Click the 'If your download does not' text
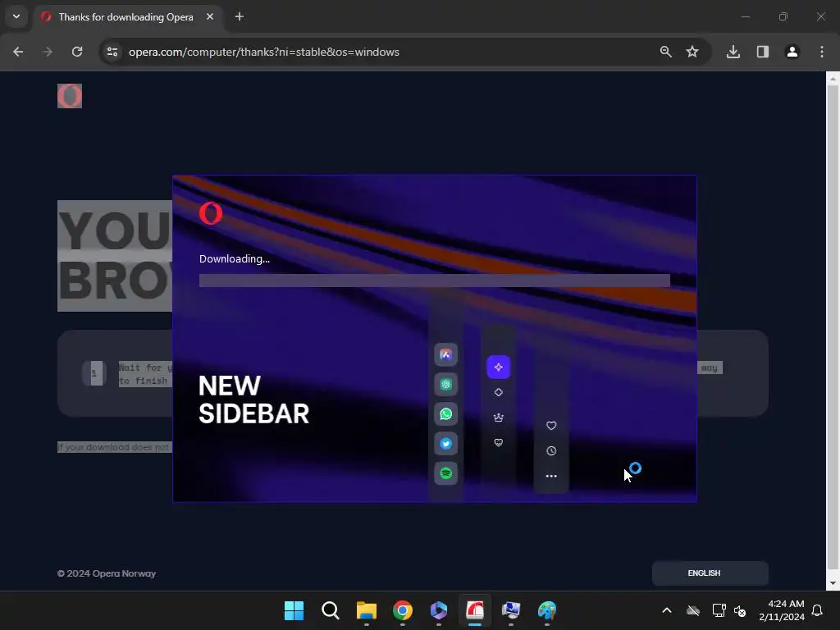The height and width of the screenshot is (630, 840). click(113, 447)
